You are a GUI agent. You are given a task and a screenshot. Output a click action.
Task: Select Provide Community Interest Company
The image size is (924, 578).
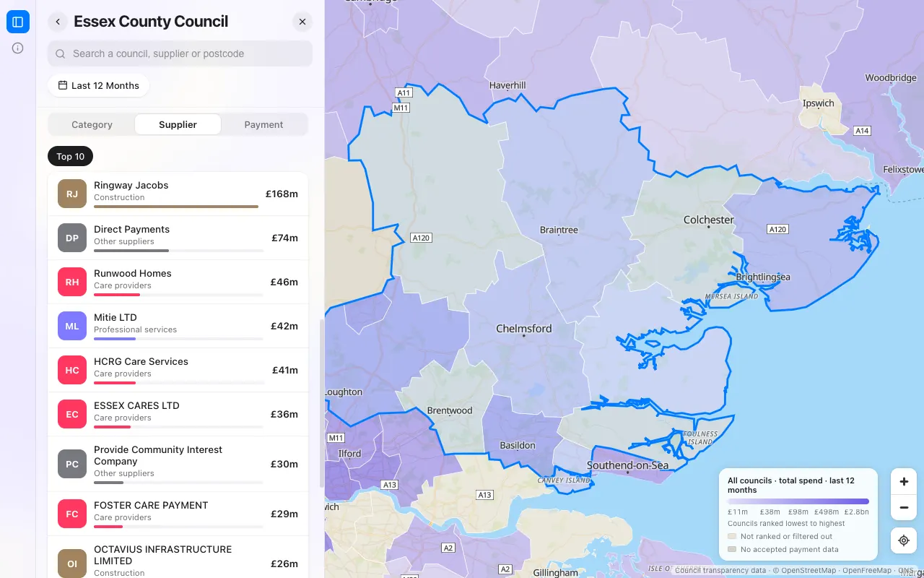(x=178, y=464)
